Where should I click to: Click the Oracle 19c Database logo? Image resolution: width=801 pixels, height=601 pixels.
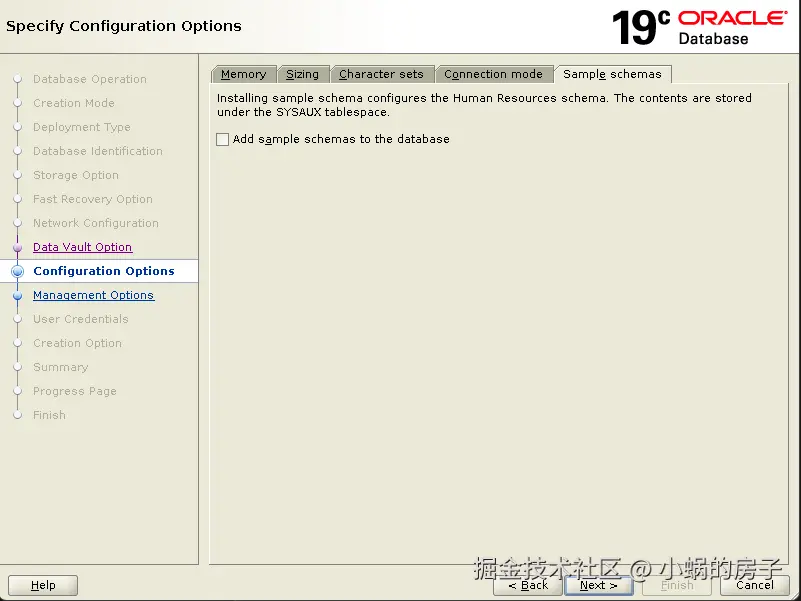tap(699, 27)
